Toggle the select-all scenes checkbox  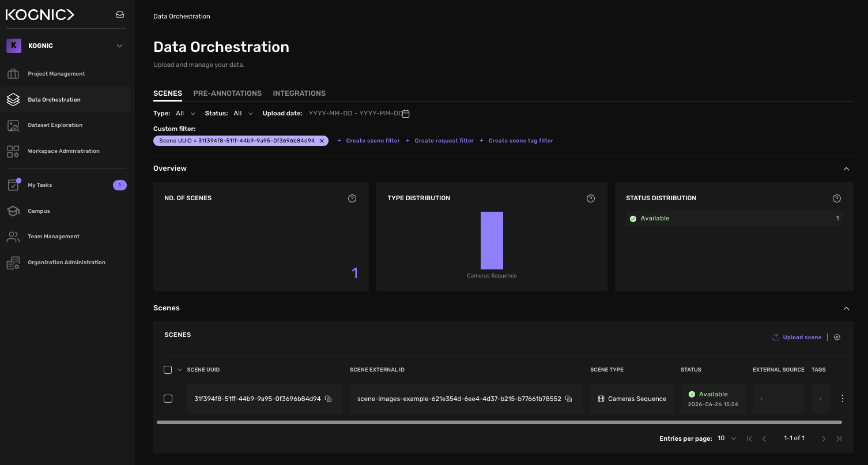pyautogui.click(x=168, y=370)
